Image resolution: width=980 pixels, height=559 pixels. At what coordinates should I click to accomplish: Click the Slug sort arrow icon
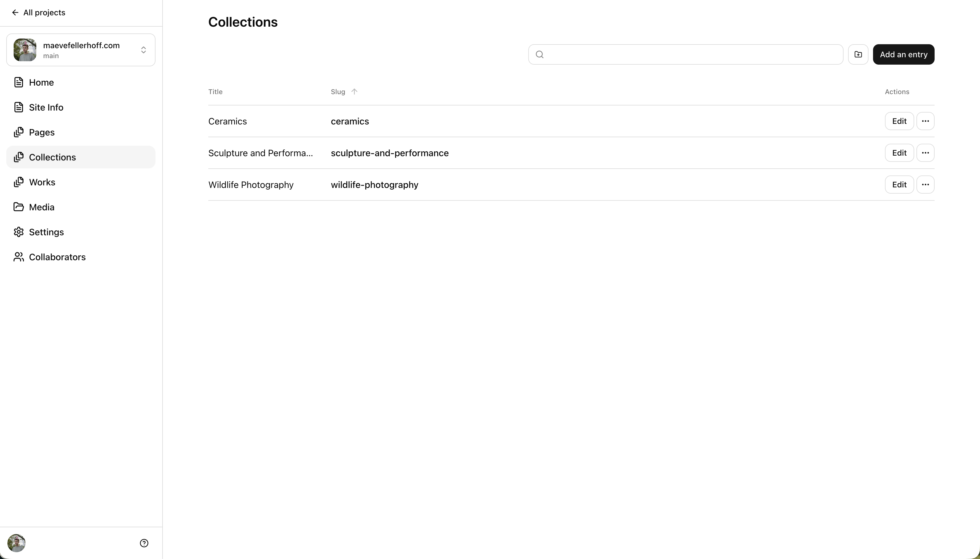354,91
